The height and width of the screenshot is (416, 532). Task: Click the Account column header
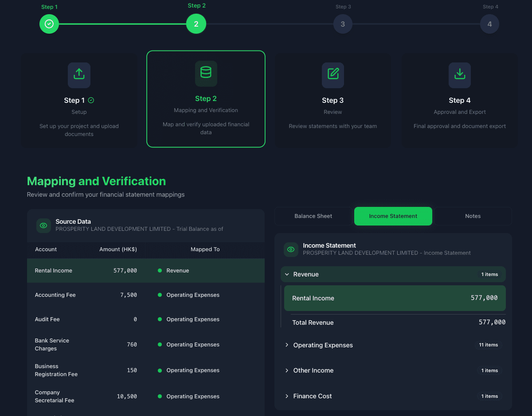46,249
